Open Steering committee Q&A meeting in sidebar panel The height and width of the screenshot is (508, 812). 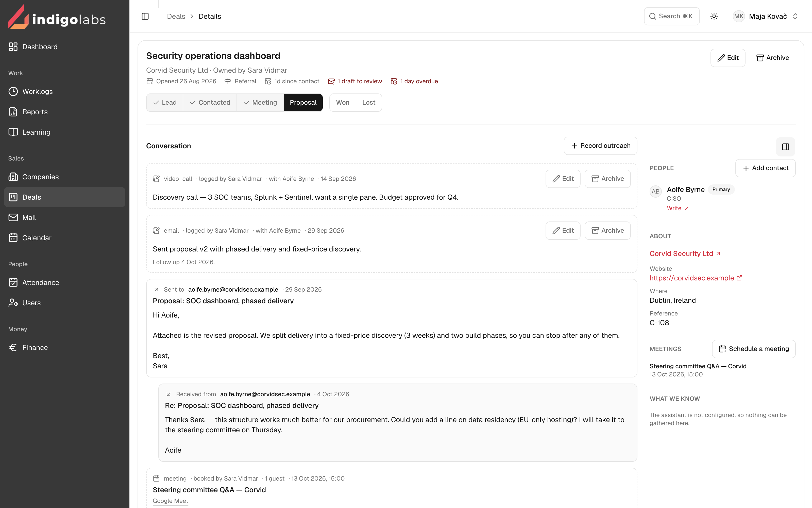pos(698,366)
